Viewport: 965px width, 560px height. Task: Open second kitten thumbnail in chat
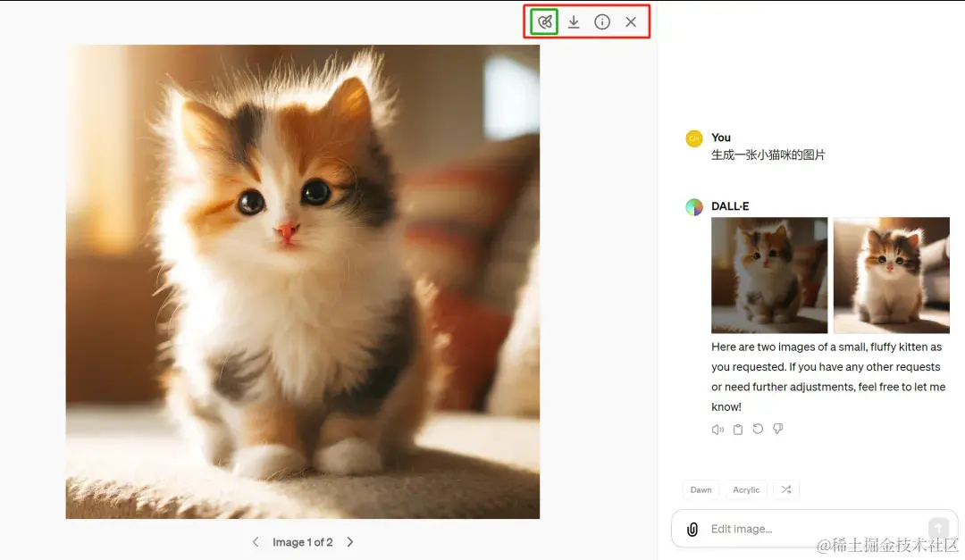pyautogui.click(x=892, y=275)
